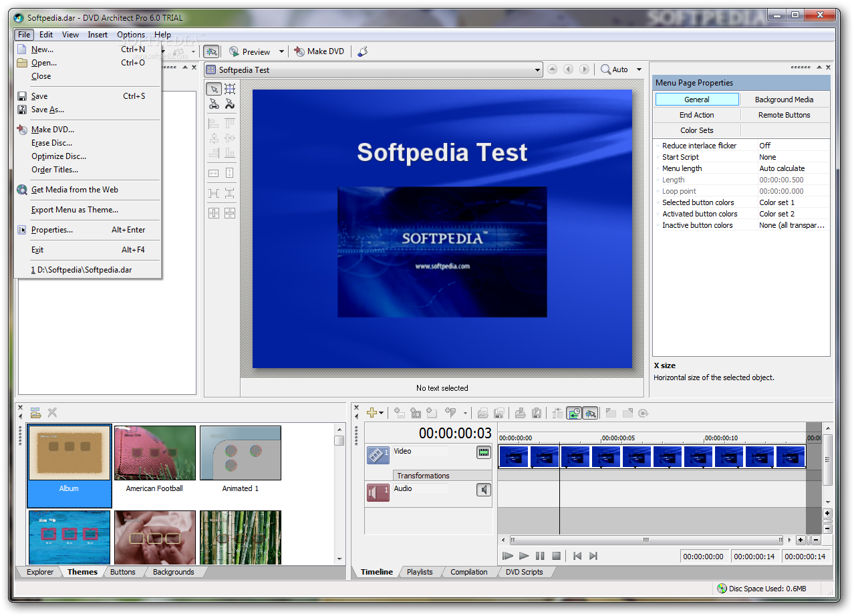
Task: Switch to the Explorer tab
Action: pos(40,572)
